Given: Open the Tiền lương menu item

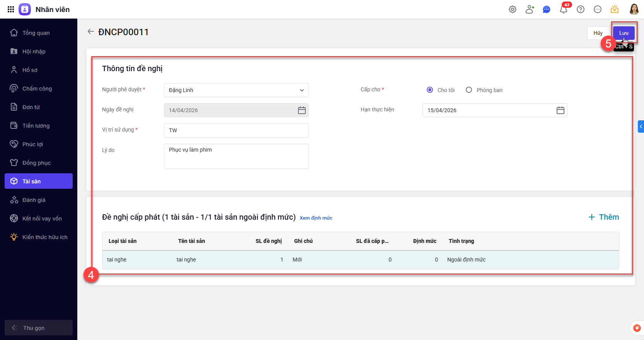Looking at the screenshot, I should (36, 126).
